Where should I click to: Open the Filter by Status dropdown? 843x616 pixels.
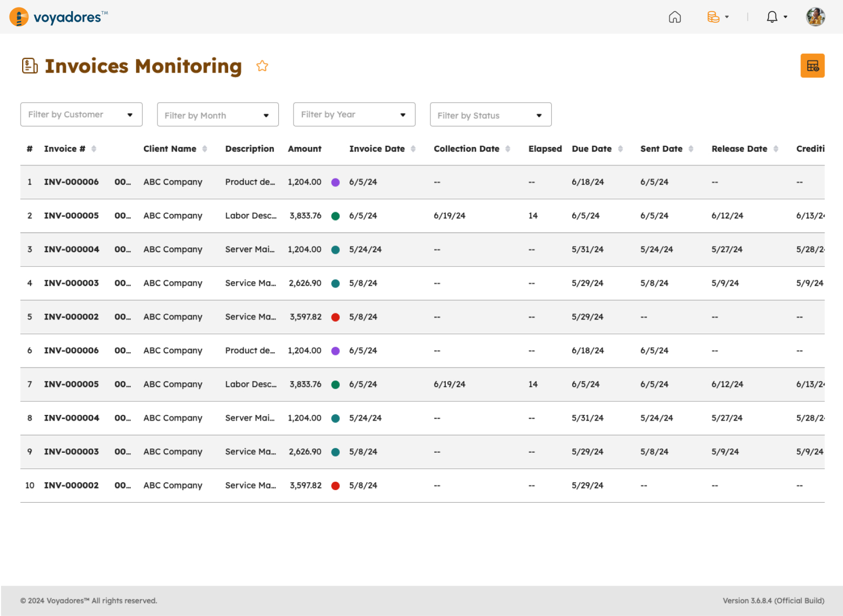pos(491,114)
